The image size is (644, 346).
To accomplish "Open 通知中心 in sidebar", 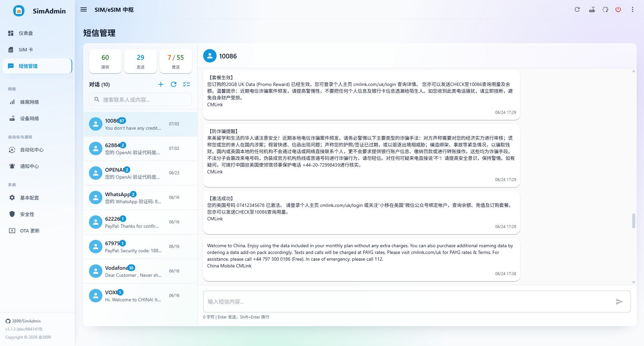I will [37, 166].
